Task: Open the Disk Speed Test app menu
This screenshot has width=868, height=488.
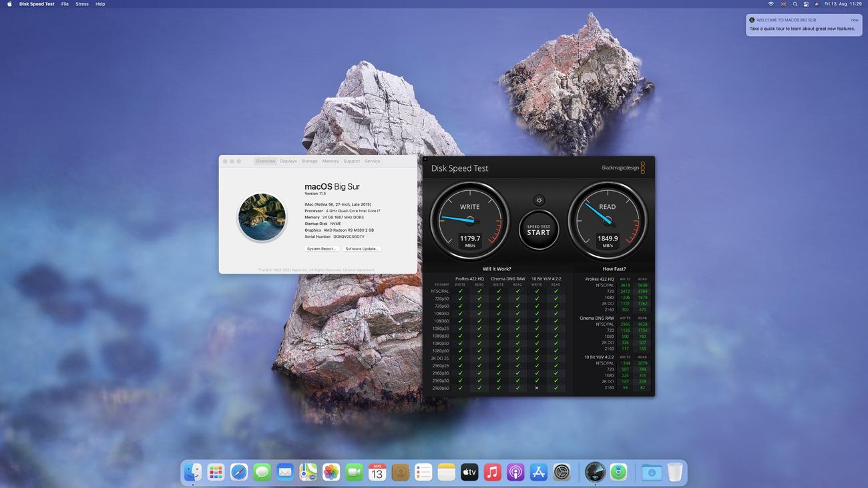Action: click(37, 4)
